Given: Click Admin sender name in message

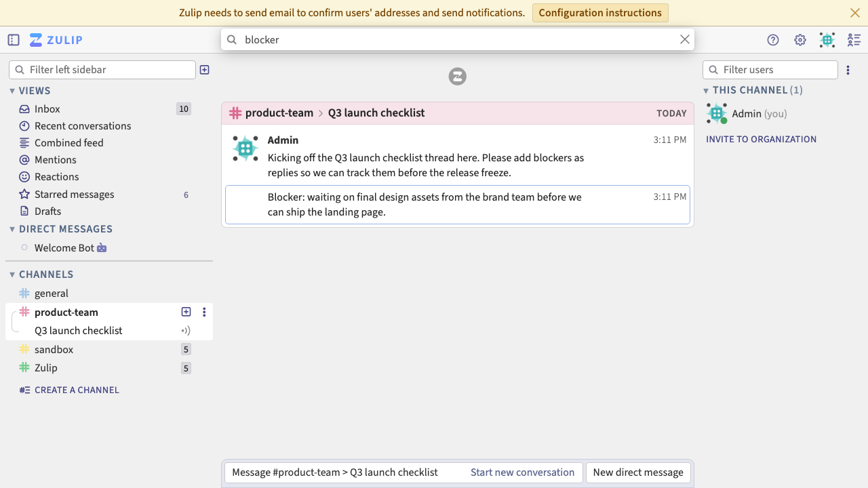Looking at the screenshot, I should (x=283, y=140).
